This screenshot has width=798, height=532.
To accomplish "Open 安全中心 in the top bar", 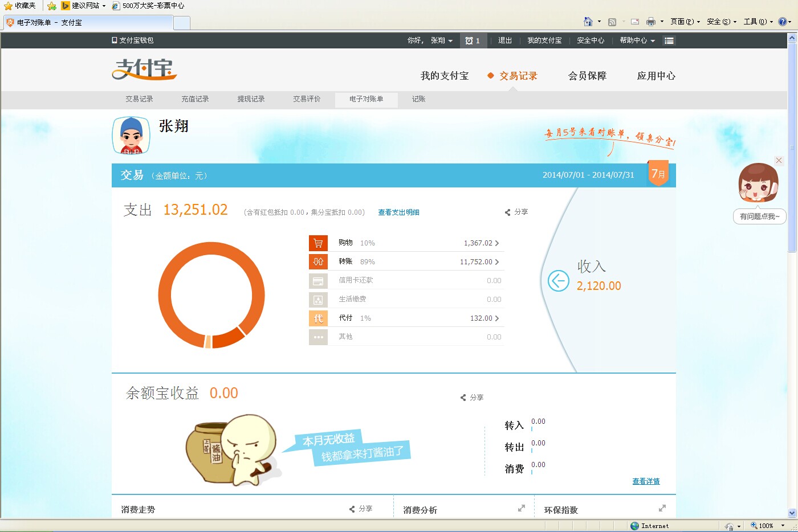I will (591, 40).
